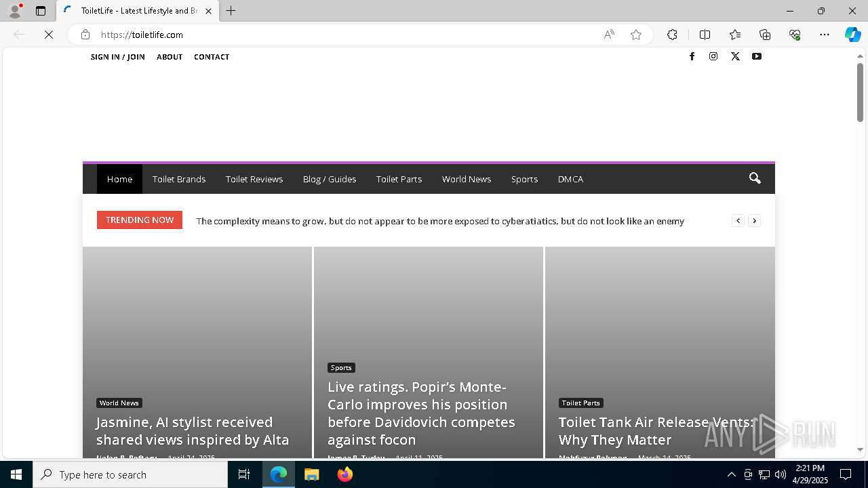Click the scrollbar down arrow
The width and height of the screenshot is (868, 488).
[x=860, y=449]
